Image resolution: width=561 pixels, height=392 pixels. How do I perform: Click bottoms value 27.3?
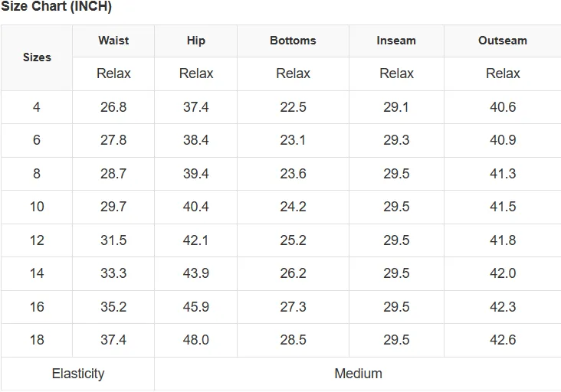click(293, 306)
